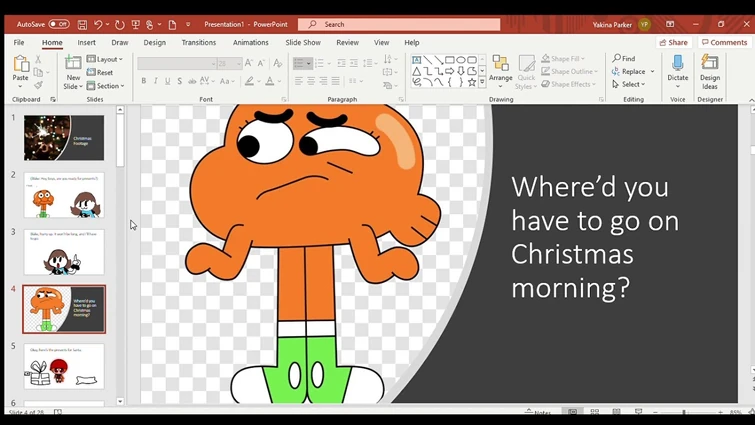
Task: Go to the Slide Show tab
Action: (303, 42)
